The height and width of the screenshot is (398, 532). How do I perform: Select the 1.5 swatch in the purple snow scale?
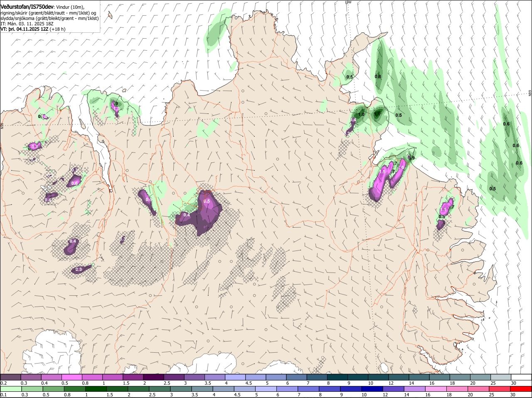133,377
